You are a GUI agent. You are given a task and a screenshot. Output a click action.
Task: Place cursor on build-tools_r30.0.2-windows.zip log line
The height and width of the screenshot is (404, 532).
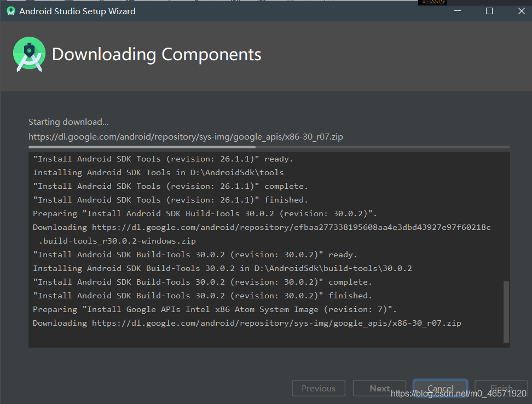point(117,241)
